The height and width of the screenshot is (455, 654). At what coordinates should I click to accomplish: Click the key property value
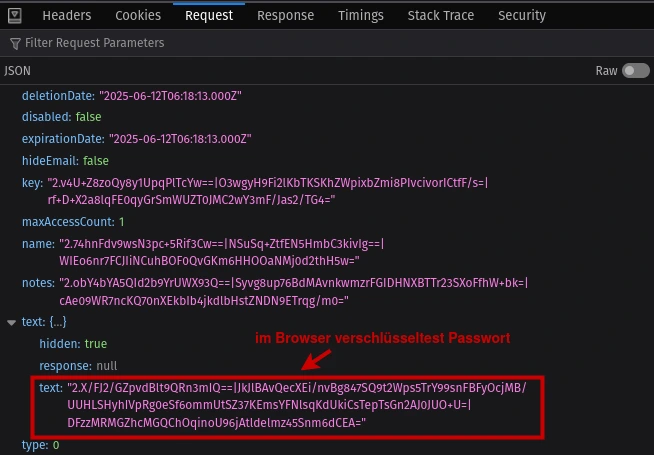pos(267,191)
